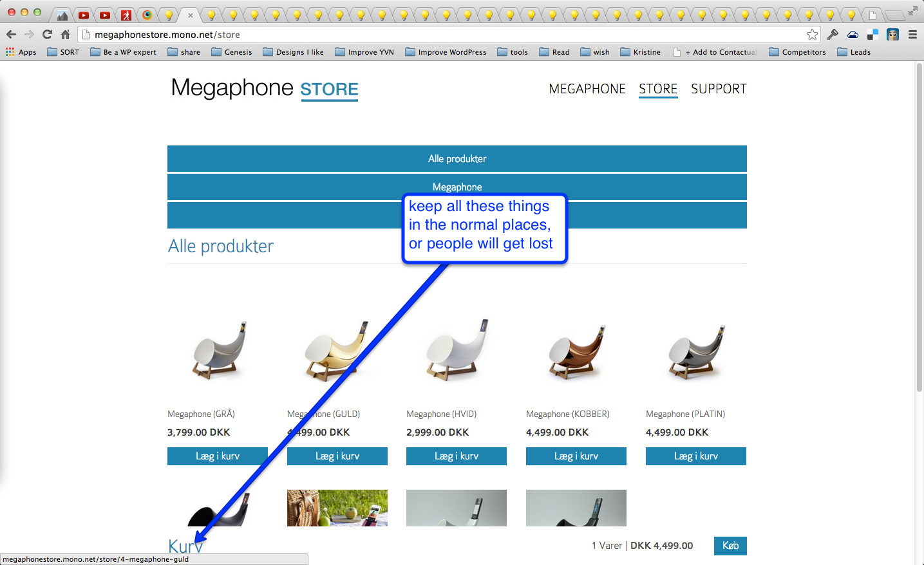Open the Genesis bookmarks folder
The width and height of the screenshot is (924, 565).
coord(232,52)
